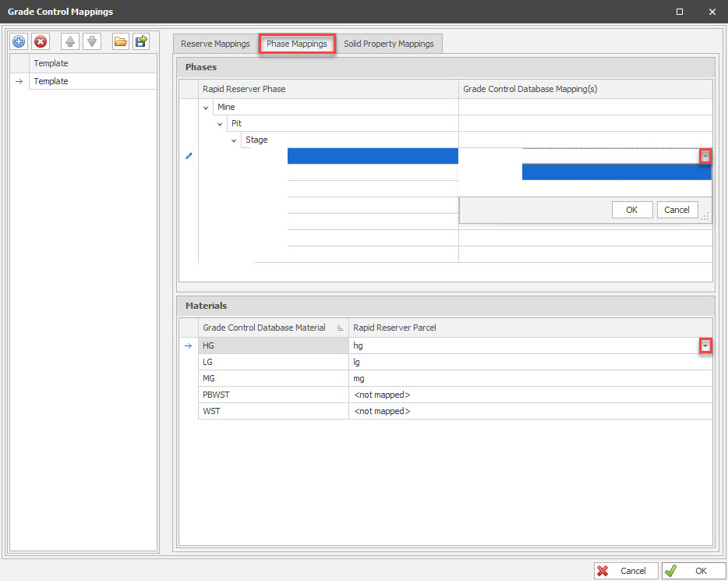The image size is (728, 581).
Task: Collapse the Pit tree node
Action: click(221, 124)
